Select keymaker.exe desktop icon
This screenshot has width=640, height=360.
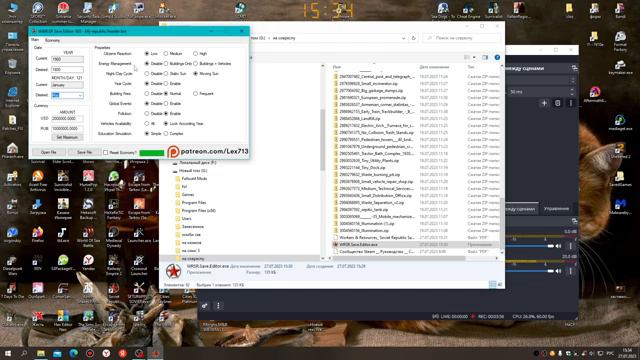[620, 67]
